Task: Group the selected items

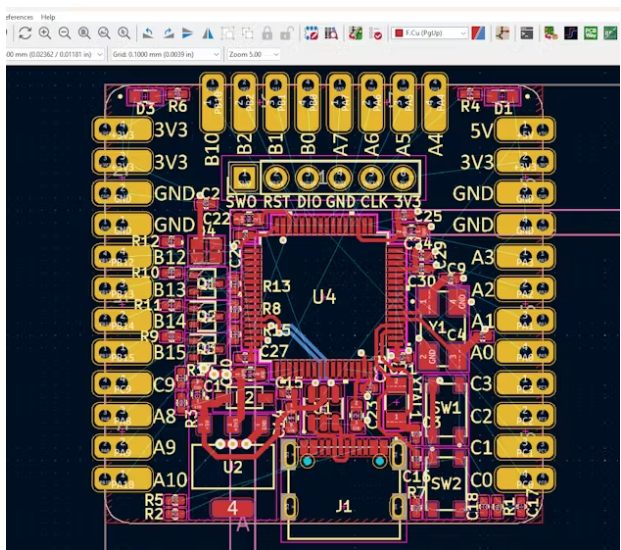Action: click(227, 33)
